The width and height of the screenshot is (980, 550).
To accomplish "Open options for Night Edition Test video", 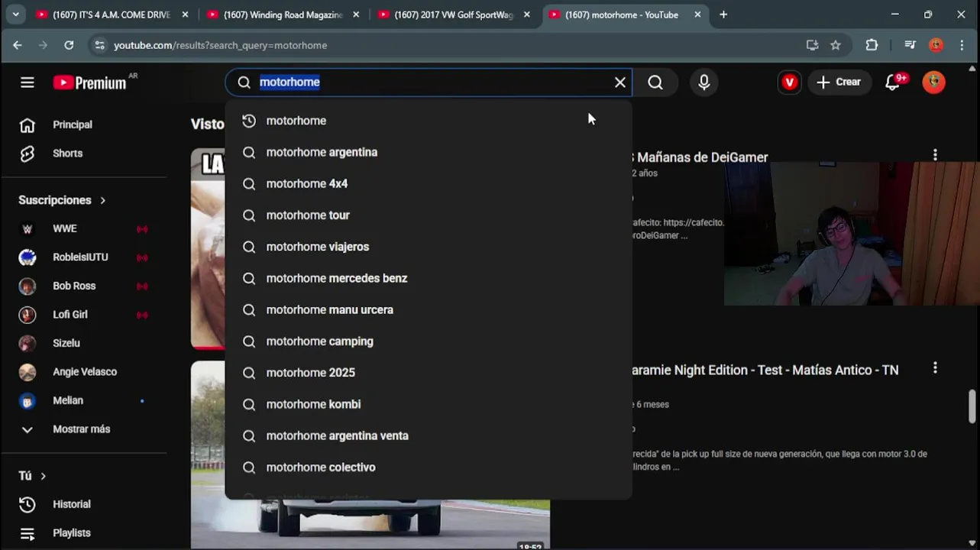I will point(935,368).
